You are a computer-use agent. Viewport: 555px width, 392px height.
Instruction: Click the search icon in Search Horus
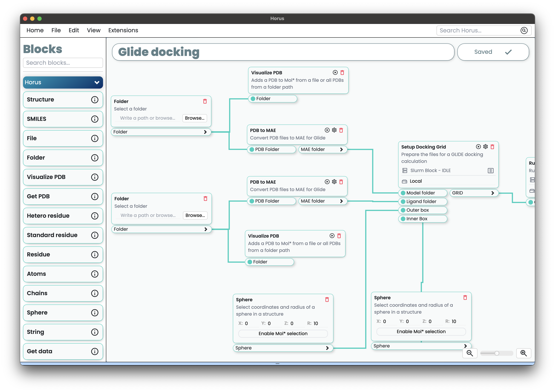[524, 30]
